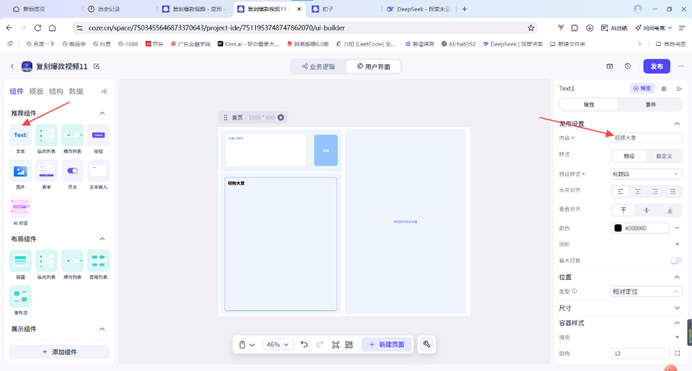
Task: Expand the 尺寸 section
Action: (677, 308)
